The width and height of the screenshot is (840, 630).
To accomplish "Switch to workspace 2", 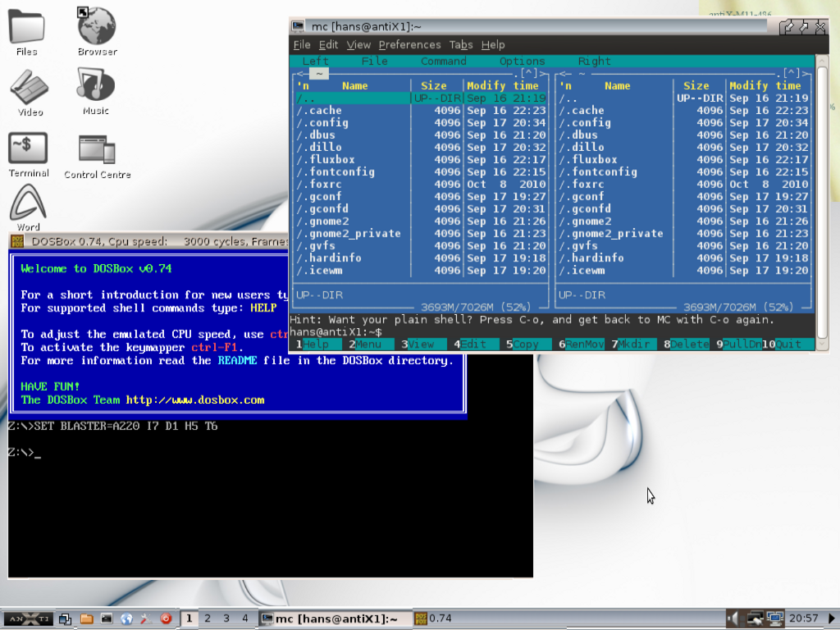I will 208,619.
